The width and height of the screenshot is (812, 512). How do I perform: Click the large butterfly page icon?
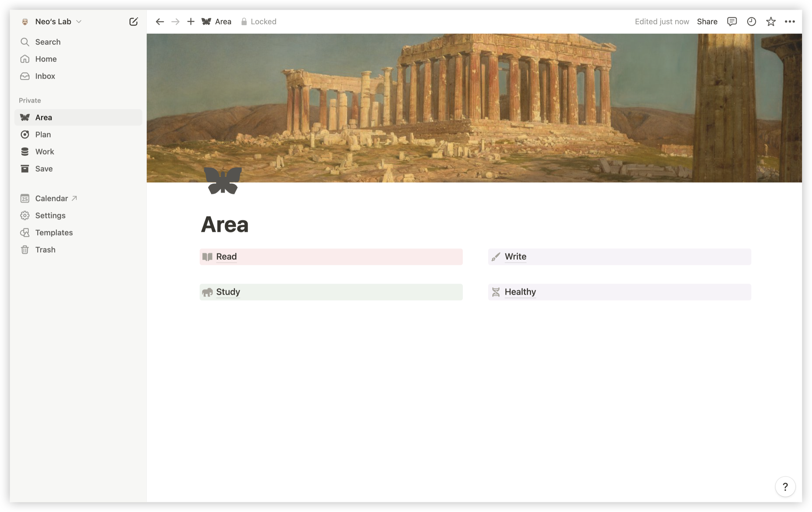click(223, 180)
